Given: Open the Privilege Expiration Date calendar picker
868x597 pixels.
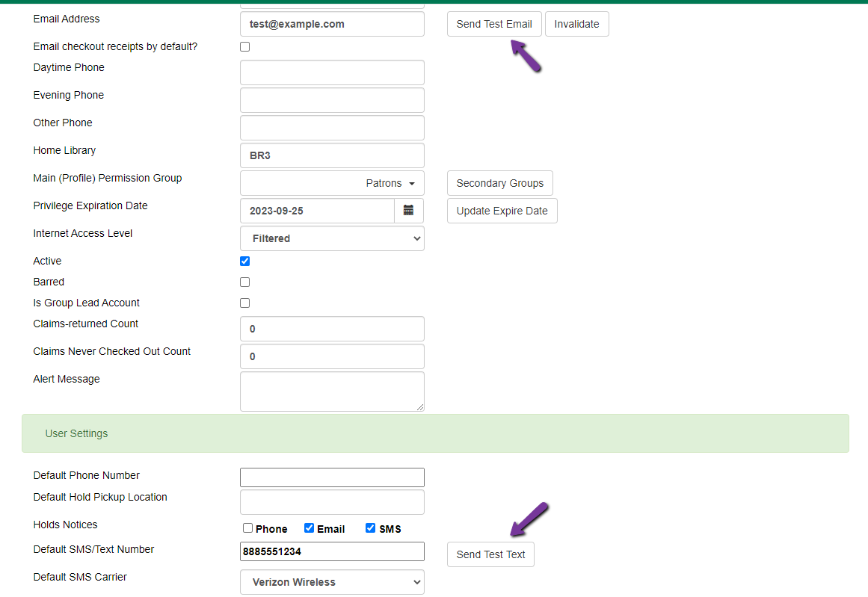Looking at the screenshot, I should [x=408, y=211].
